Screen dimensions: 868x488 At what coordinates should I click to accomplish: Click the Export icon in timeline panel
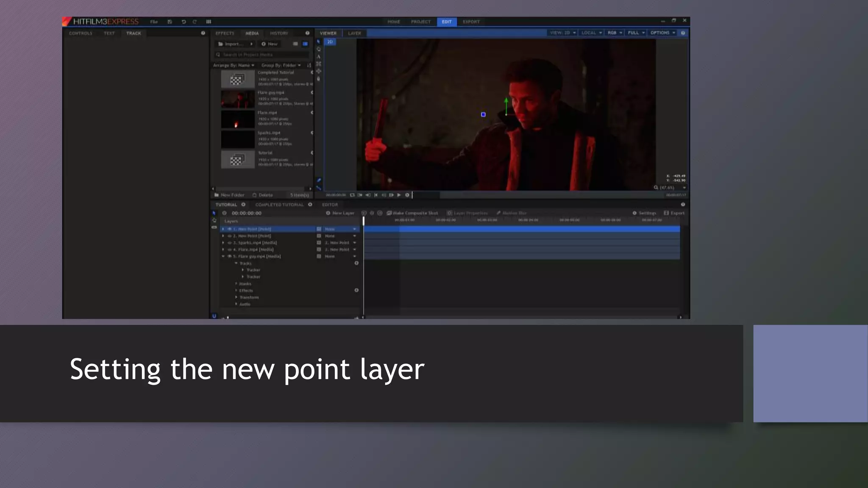coord(666,213)
